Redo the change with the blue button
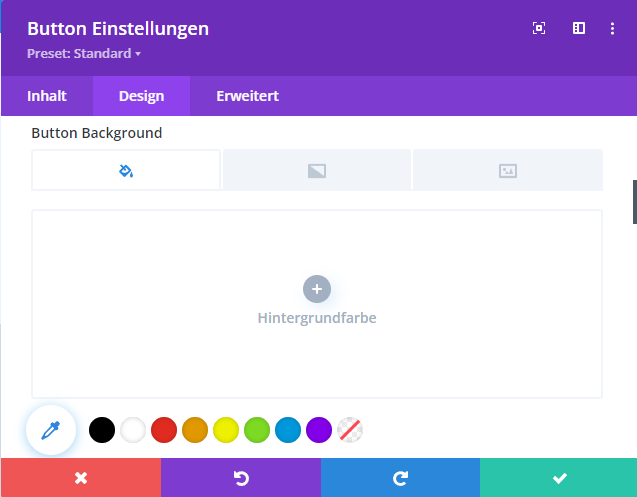This screenshot has height=497, width=637. point(400,478)
